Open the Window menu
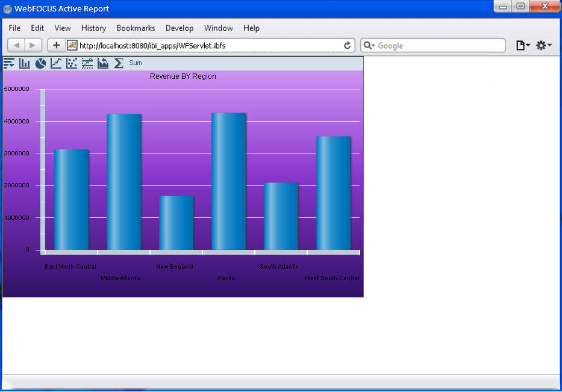562x392 pixels. click(219, 28)
